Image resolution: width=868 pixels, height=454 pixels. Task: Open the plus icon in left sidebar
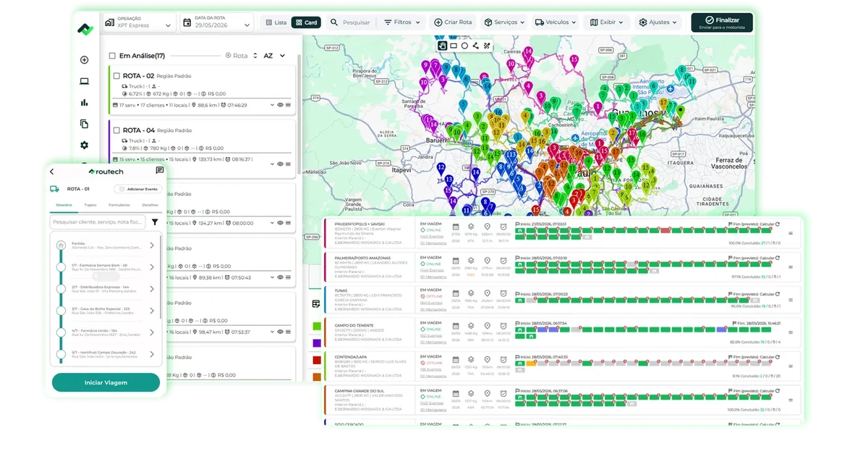coord(84,60)
